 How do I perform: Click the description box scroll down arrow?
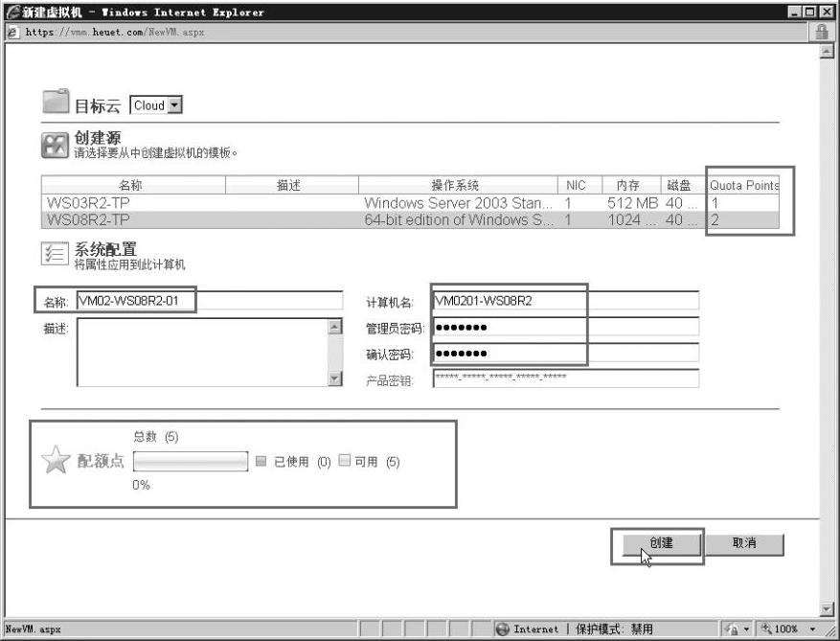click(335, 378)
